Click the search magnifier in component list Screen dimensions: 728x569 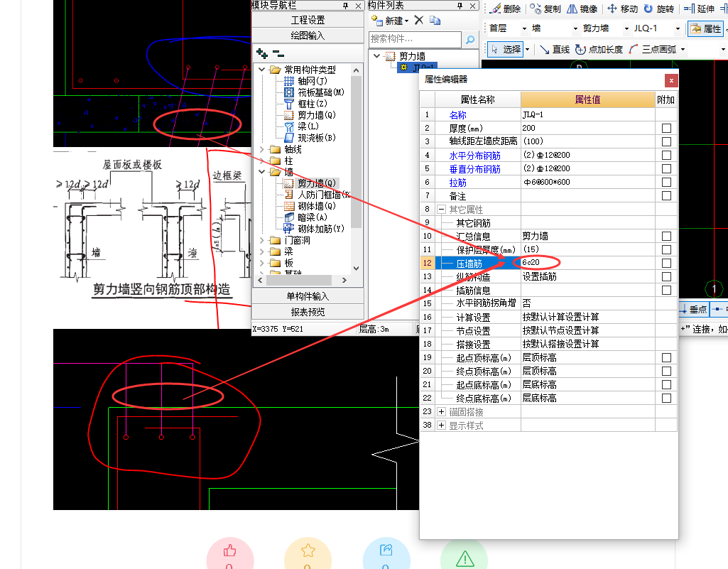[470, 40]
